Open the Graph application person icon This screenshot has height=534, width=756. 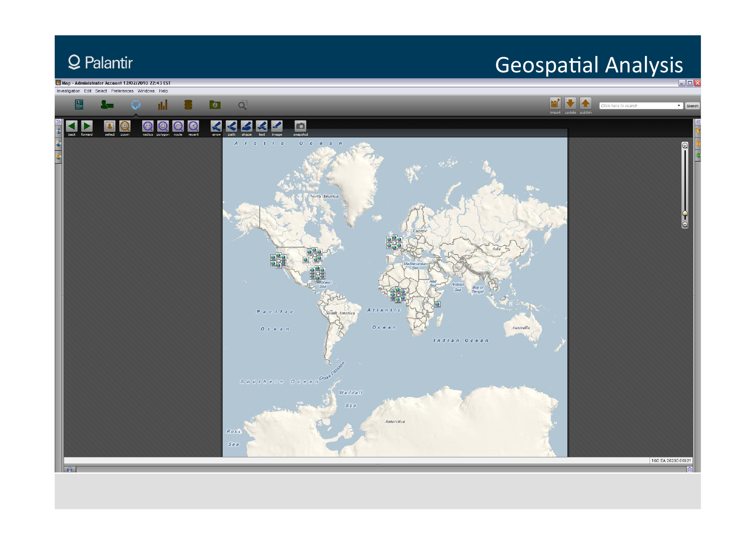click(x=107, y=105)
